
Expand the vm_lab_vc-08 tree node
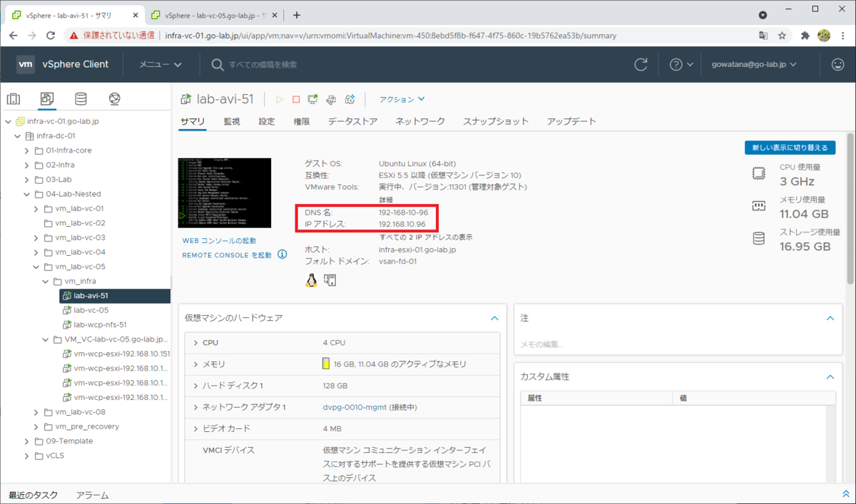[x=34, y=411]
